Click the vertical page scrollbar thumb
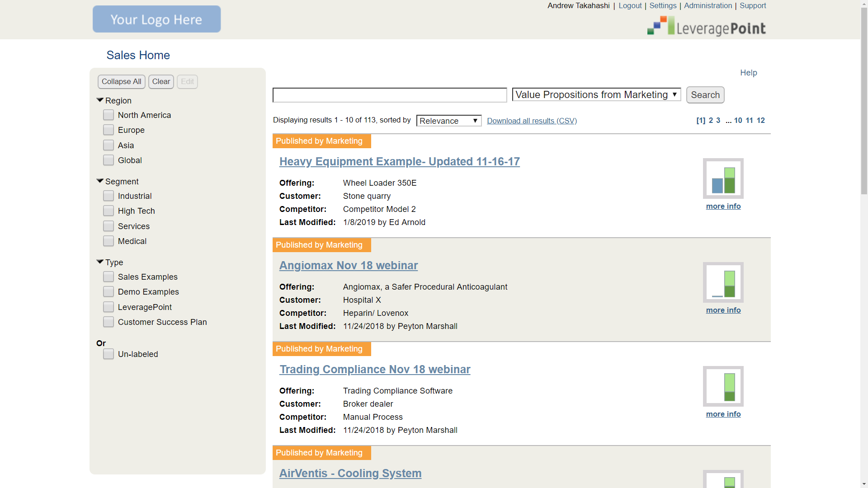This screenshot has height=488, width=868. (864, 100)
